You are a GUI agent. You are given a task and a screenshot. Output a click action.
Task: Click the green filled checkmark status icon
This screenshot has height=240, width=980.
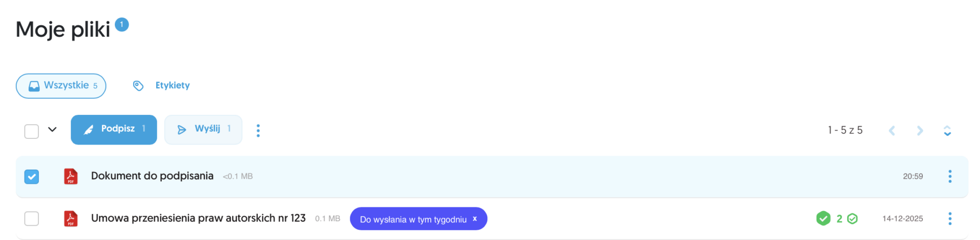[x=823, y=219]
